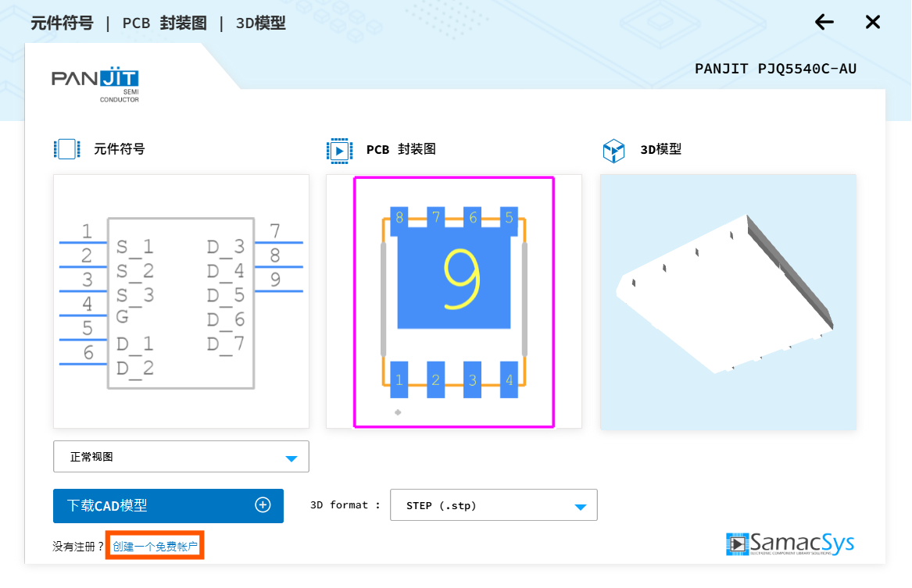
Task: Open the SamacSys logo link
Action: click(790, 543)
